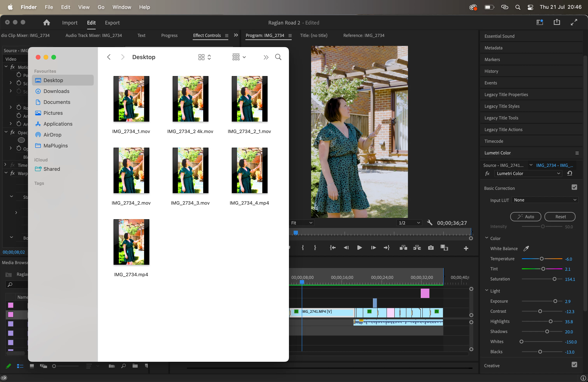Screen dimensions: 588x382
Task: Disable the Basic Correction checkbox
Action: pos(574,187)
